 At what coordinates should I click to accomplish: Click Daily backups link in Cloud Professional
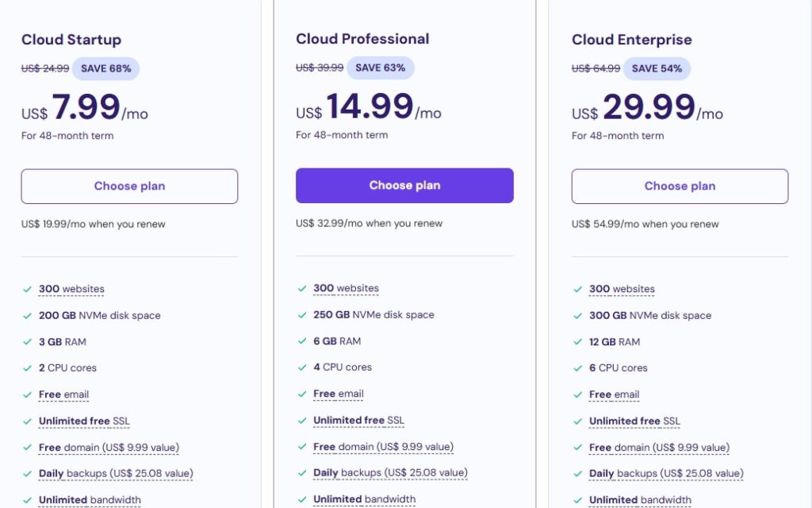tap(390, 473)
